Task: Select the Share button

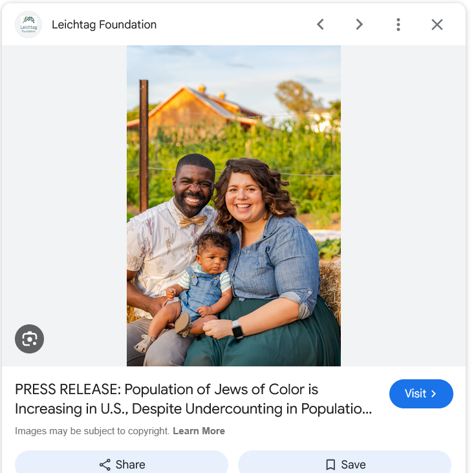Action: pyautogui.click(x=122, y=462)
